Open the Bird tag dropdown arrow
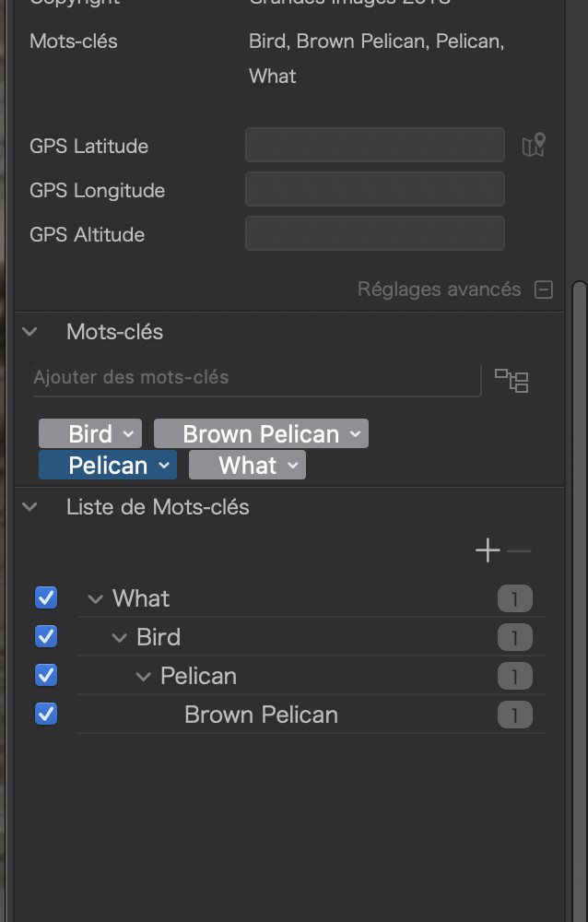The image size is (588, 922). (x=128, y=434)
